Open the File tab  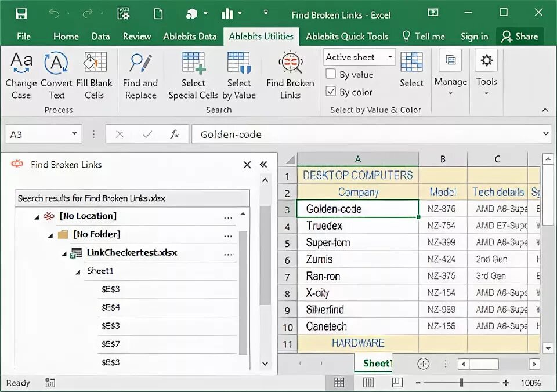[24, 36]
